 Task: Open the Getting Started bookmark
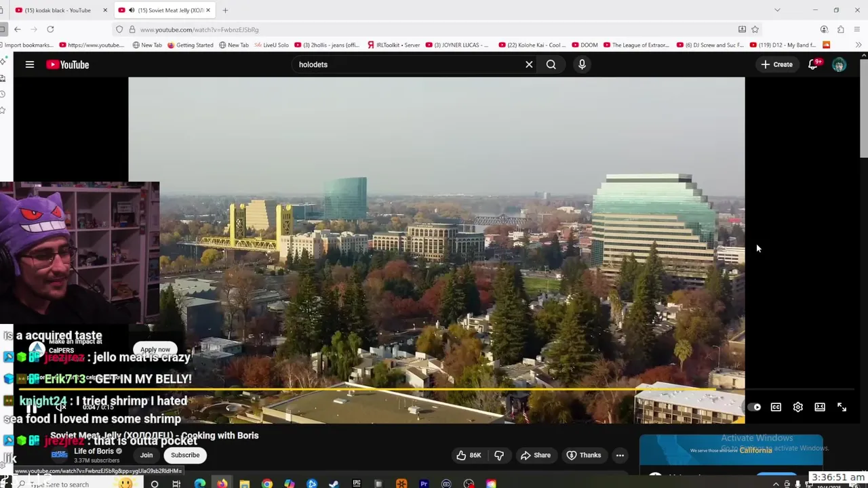[190, 45]
